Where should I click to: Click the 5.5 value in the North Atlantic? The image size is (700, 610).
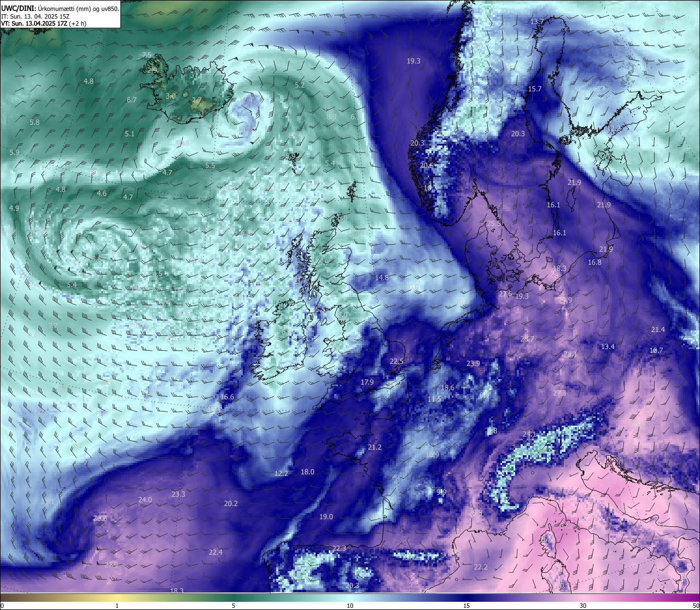(210, 166)
